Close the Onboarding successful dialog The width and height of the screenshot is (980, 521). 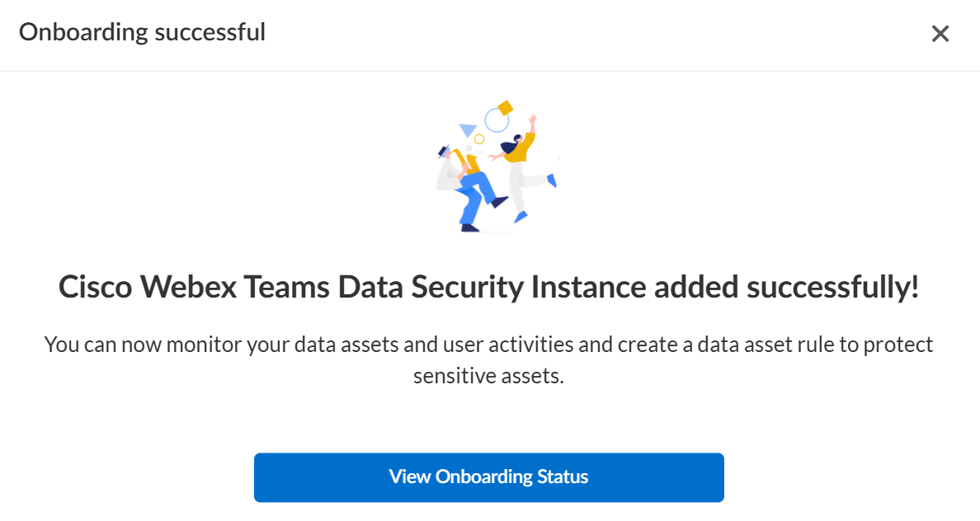940,34
